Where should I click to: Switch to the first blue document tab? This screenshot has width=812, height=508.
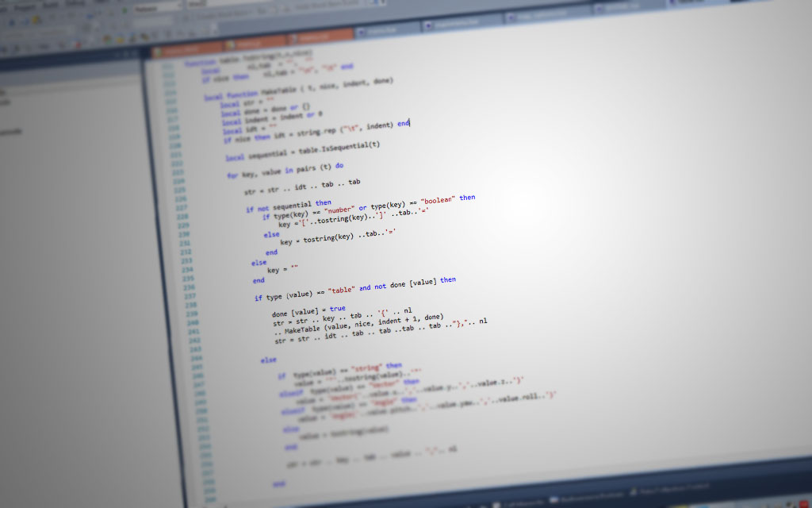coord(387,31)
